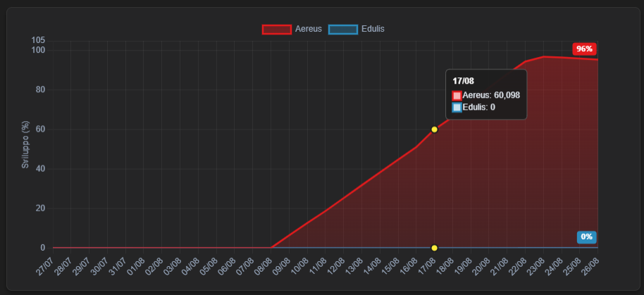Click the x-axis date label 27/07
Viewport: 644px width, 295px height.
point(44,266)
